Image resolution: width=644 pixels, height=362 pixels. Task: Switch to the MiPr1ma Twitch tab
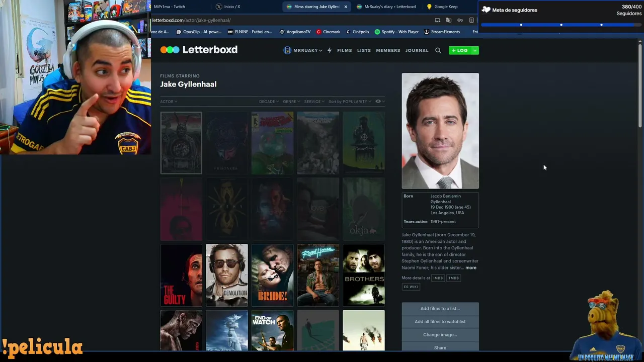tap(169, 7)
